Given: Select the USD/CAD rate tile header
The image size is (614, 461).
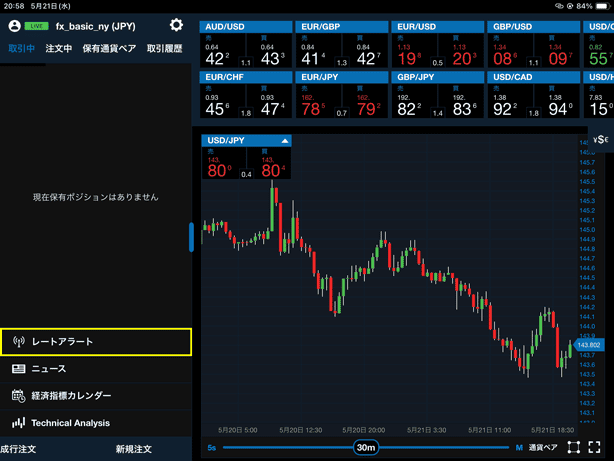Looking at the screenshot, I should pos(534,77).
